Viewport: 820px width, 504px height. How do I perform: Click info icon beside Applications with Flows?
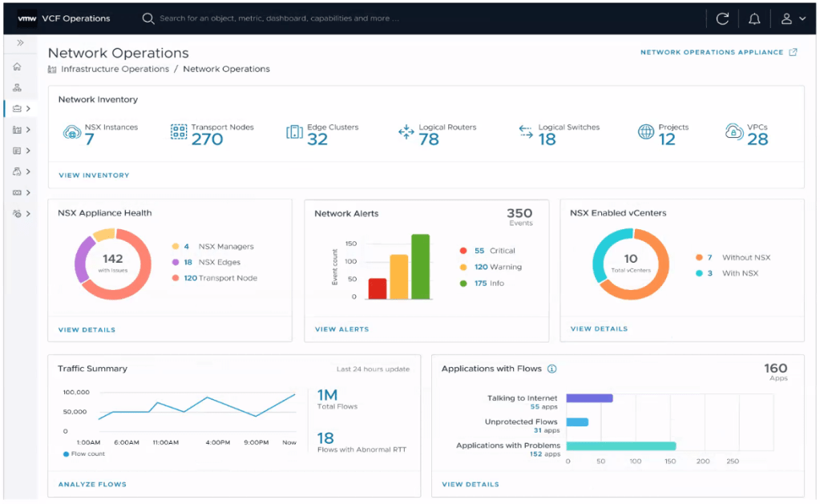(551, 369)
